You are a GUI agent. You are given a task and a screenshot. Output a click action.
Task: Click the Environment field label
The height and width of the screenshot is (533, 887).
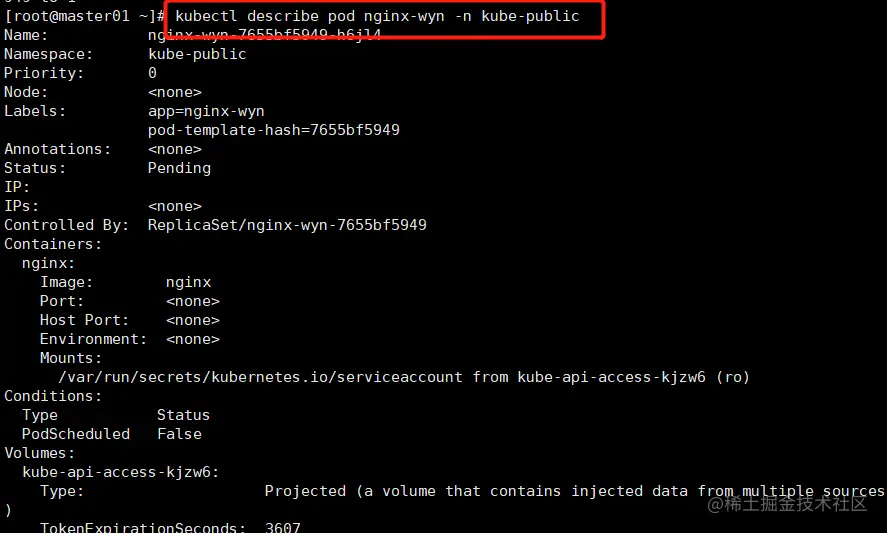[93, 339]
